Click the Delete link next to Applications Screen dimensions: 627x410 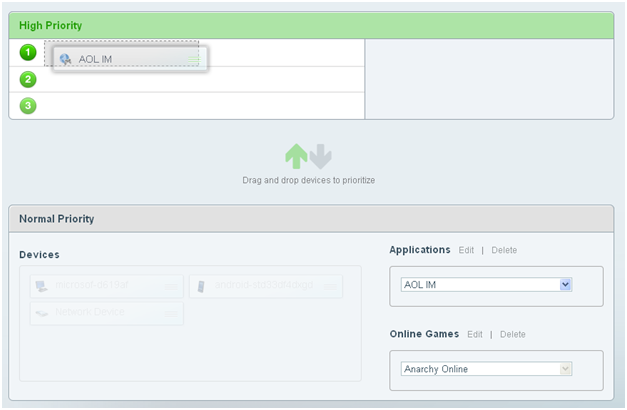(x=504, y=250)
